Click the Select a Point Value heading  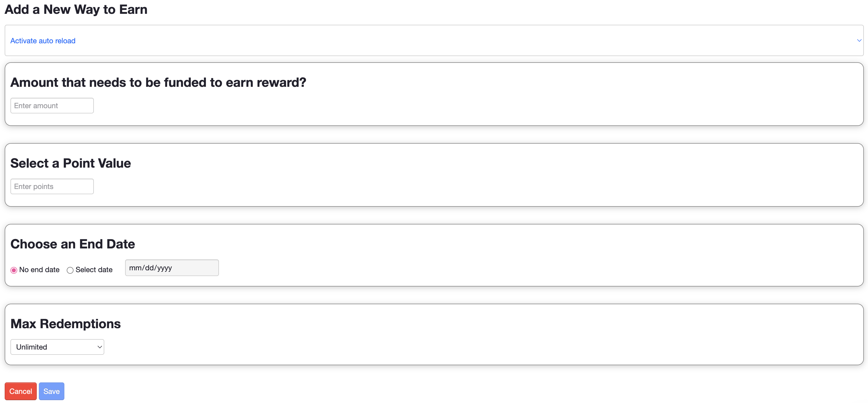click(70, 163)
